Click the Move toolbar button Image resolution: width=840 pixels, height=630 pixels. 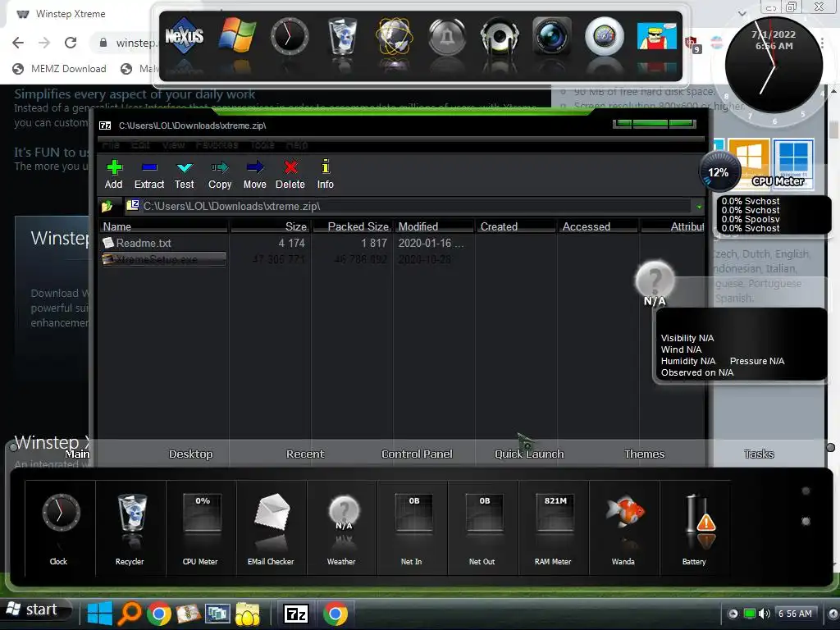[x=255, y=175]
